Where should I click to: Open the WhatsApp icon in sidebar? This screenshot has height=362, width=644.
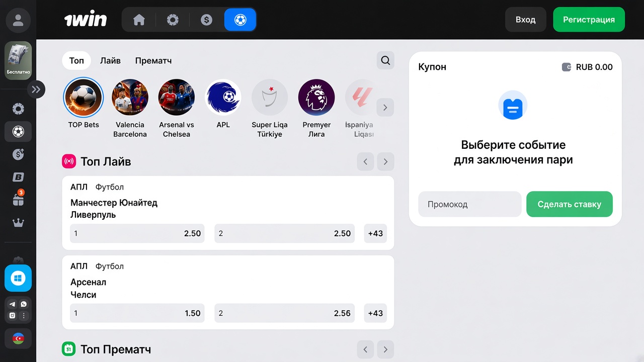point(24,304)
